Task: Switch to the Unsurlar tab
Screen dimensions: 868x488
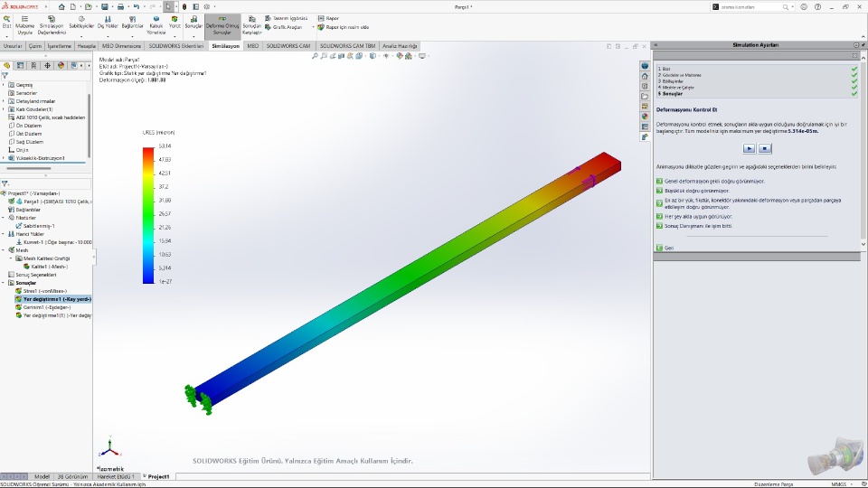Action: 13,46
